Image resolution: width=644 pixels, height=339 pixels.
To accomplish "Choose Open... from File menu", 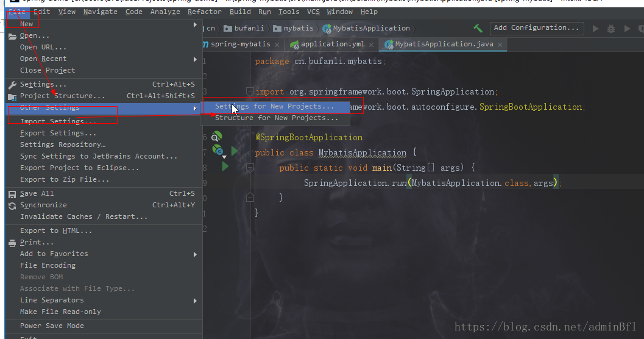I will point(104,36).
